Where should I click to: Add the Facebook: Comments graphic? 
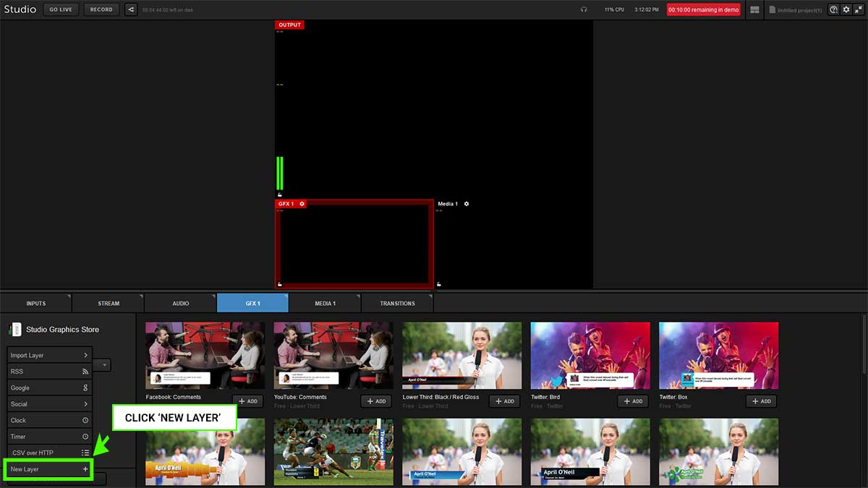(x=247, y=401)
